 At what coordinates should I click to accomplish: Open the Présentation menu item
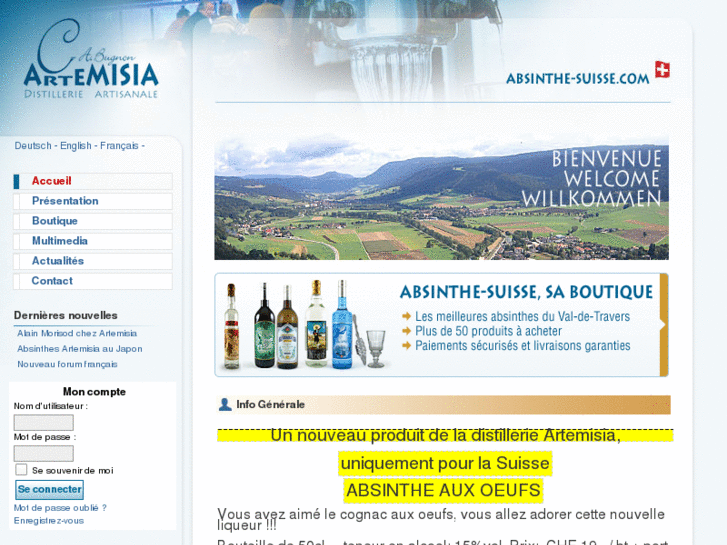[x=93, y=201]
